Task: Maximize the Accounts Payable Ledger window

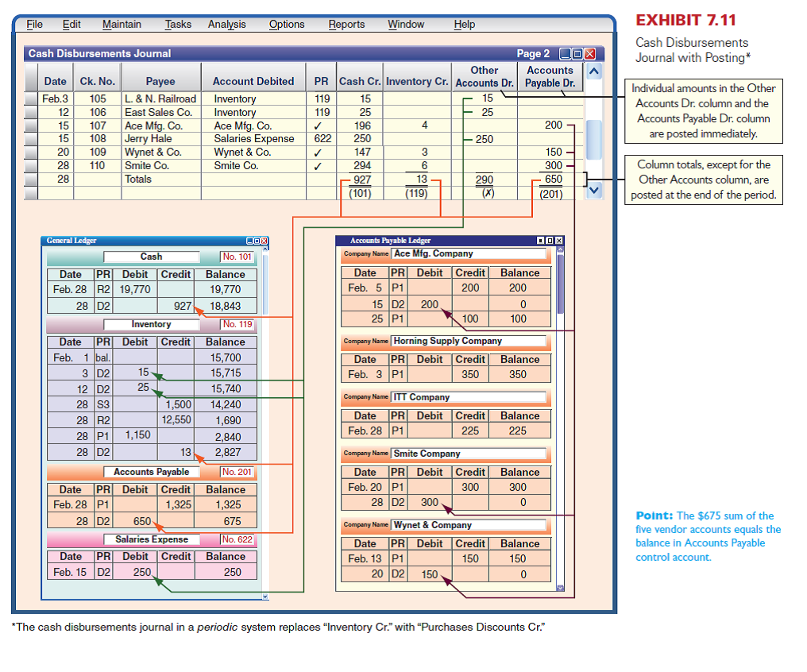Action: (550, 241)
